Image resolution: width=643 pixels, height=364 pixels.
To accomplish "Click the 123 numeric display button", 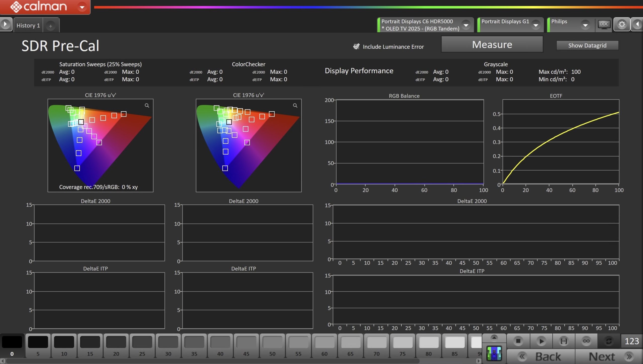I will coord(631,341).
